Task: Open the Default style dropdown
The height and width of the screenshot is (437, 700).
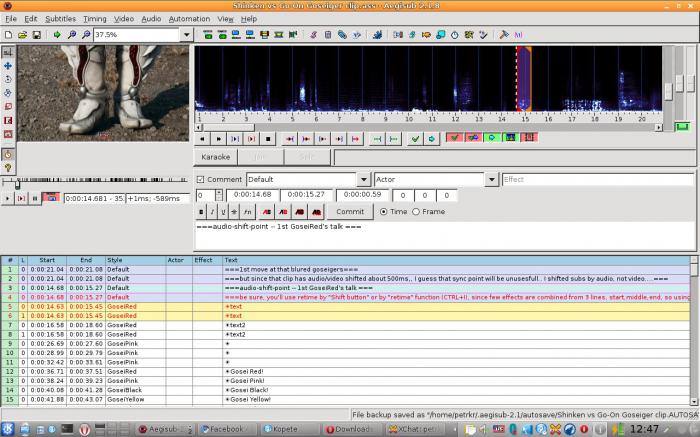Action: (x=364, y=179)
